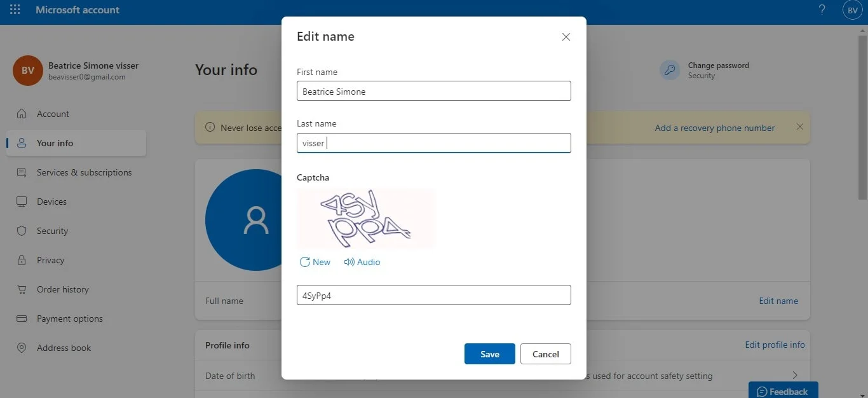Click the Beatrice Simone visser sidebar name
The image size is (868, 398).
point(93,65)
